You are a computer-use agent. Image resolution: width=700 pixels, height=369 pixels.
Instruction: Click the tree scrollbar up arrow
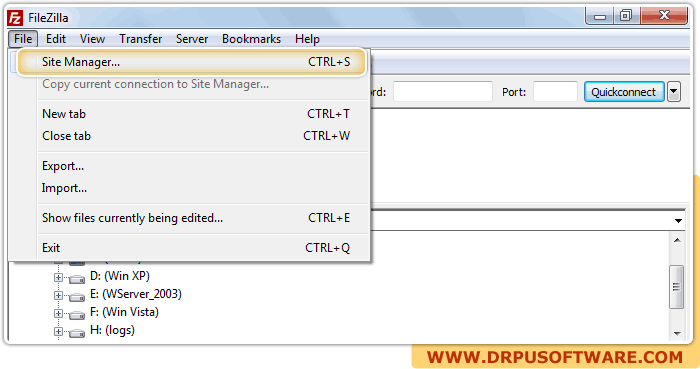tap(677, 240)
